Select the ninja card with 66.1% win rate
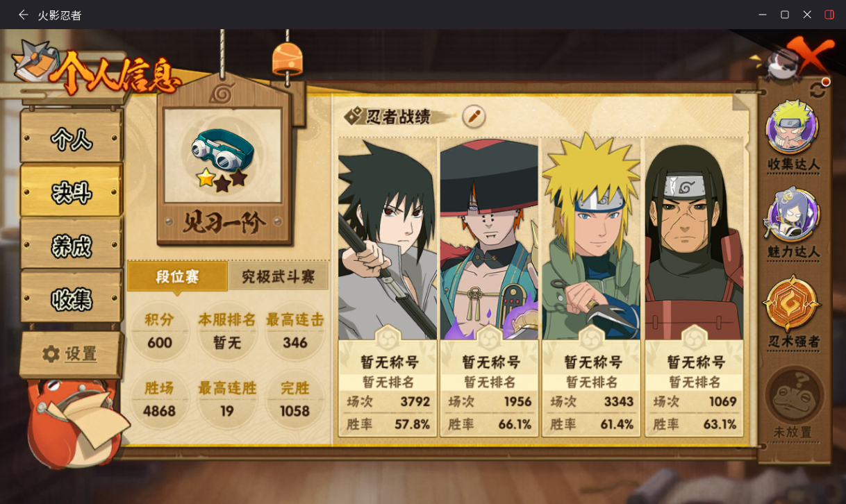846x504 pixels. 490,287
